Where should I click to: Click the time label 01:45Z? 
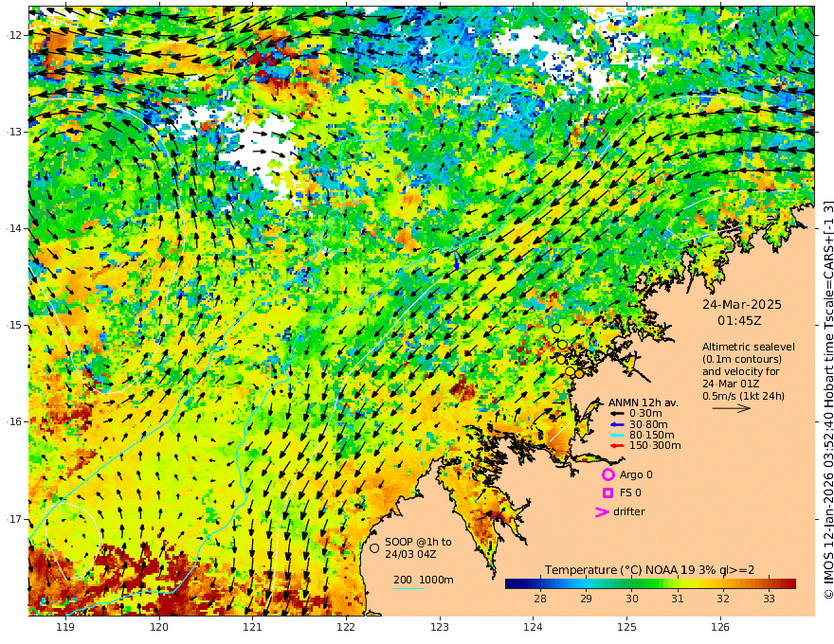[739, 321]
